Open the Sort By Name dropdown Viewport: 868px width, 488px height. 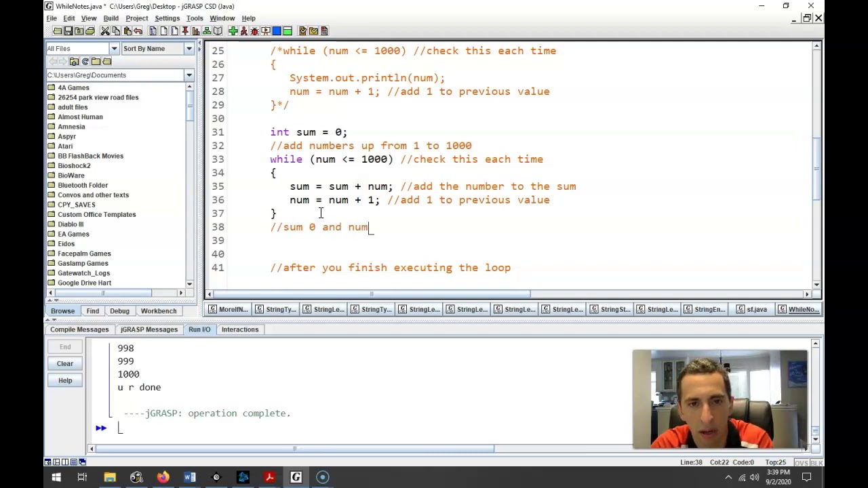pos(189,48)
